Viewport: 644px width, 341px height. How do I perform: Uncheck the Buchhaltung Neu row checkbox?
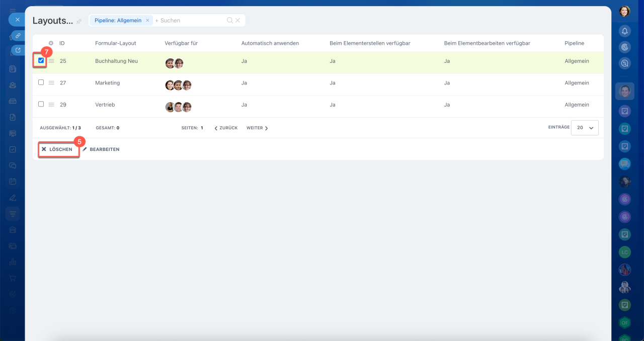pyautogui.click(x=41, y=60)
